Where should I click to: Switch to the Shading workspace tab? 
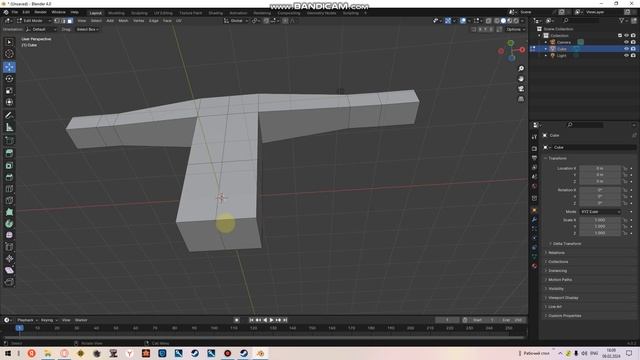click(x=216, y=13)
